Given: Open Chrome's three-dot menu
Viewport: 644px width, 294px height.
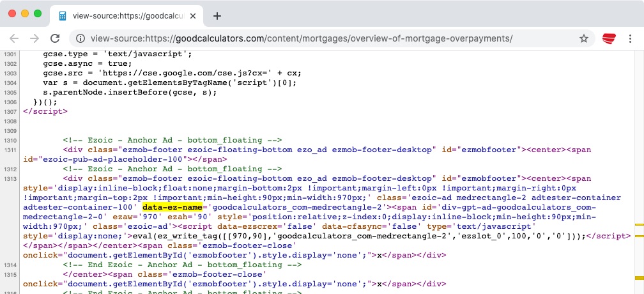Looking at the screenshot, I should pyautogui.click(x=630, y=38).
